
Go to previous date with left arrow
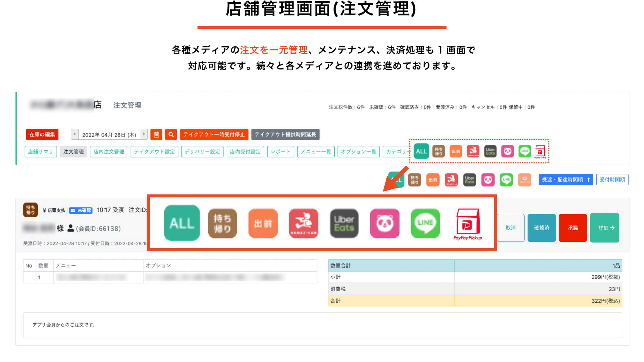tap(75, 134)
